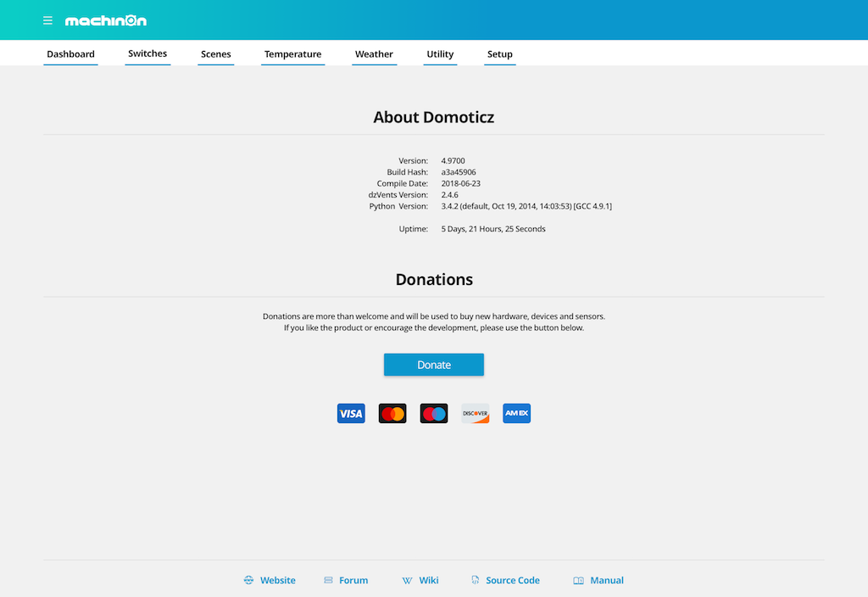Open the hamburger menu icon
Image resolution: width=868 pixels, height=597 pixels.
[47, 20]
